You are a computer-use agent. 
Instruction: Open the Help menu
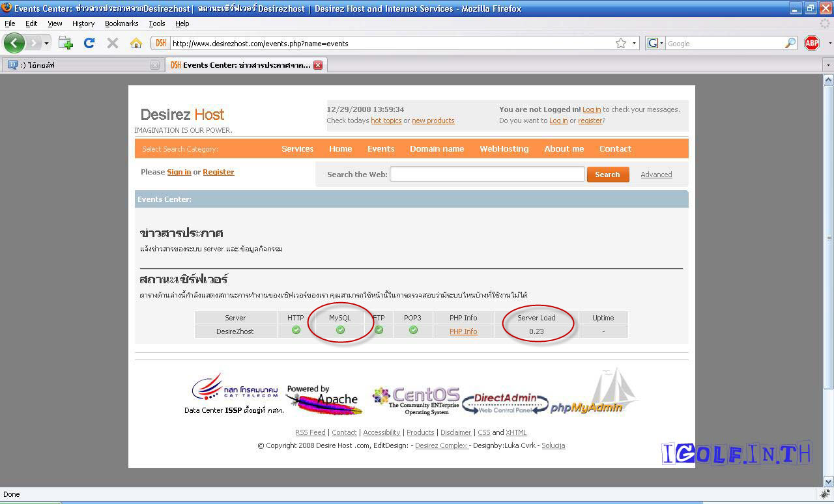[182, 23]
